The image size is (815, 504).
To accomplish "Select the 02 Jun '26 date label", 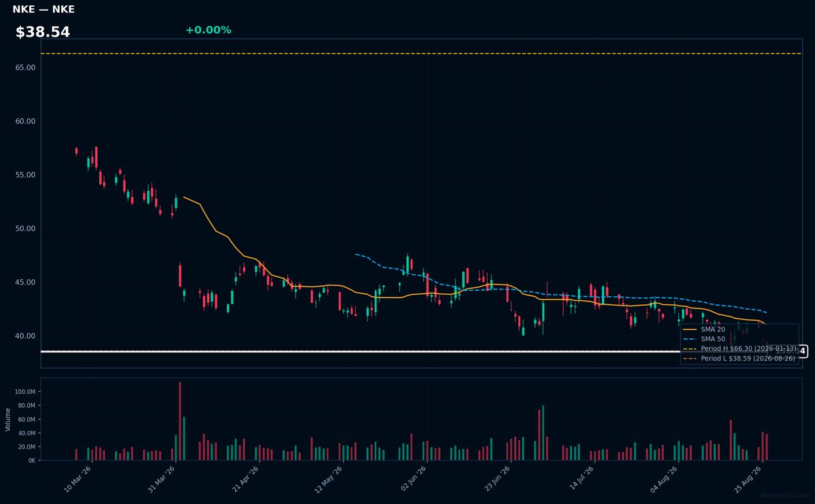I will 414,480.
